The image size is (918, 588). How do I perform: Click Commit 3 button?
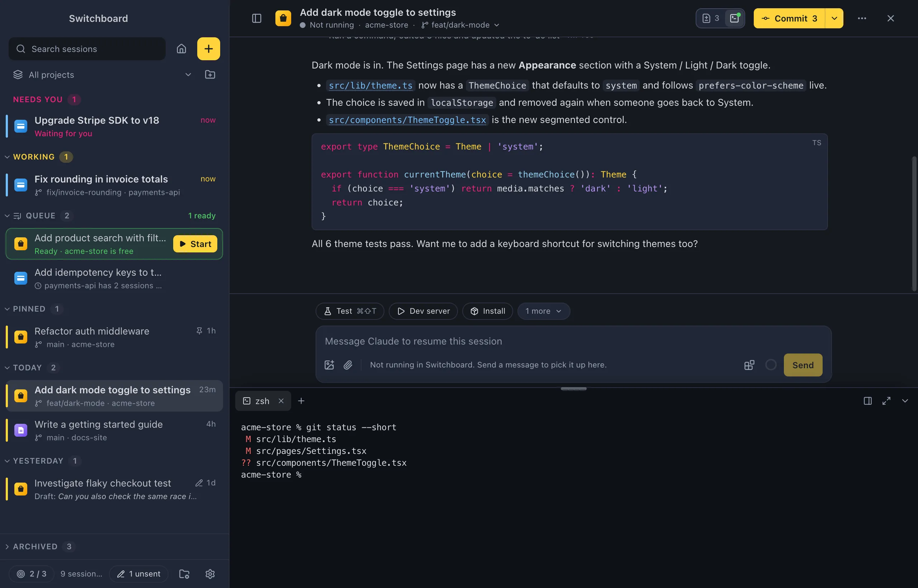pyautogui.click(x=789, y=18)
